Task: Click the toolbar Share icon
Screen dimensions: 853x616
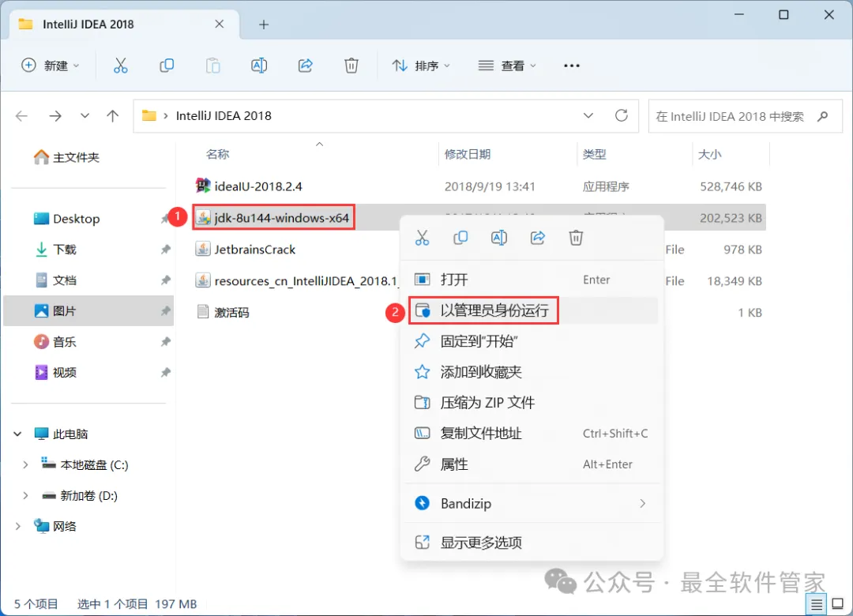Action: [305, 66]
